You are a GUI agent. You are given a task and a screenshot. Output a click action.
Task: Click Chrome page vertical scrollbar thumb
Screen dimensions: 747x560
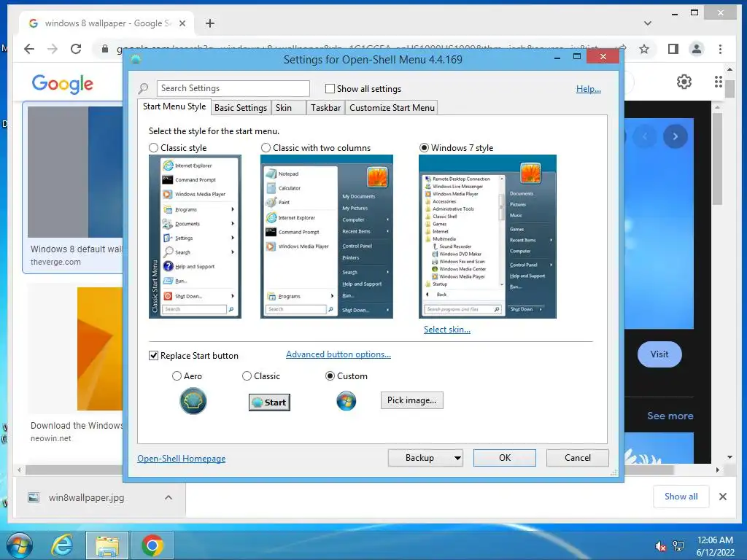[729, 88]
